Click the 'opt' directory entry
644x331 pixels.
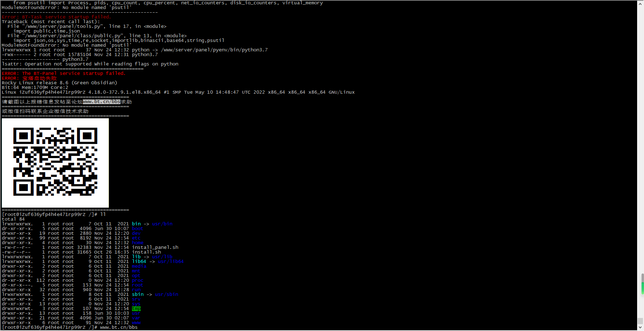tap(136, 276)
